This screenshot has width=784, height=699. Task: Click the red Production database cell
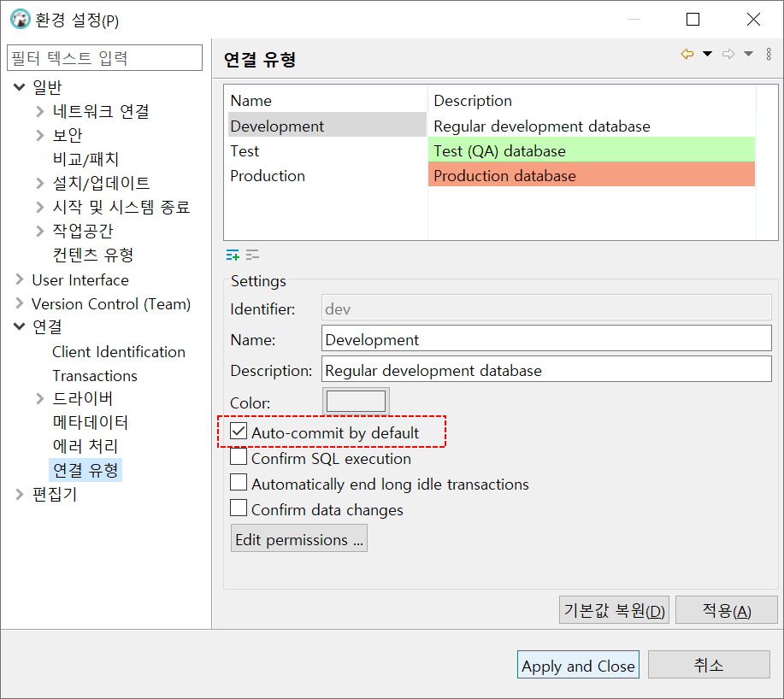592,174
